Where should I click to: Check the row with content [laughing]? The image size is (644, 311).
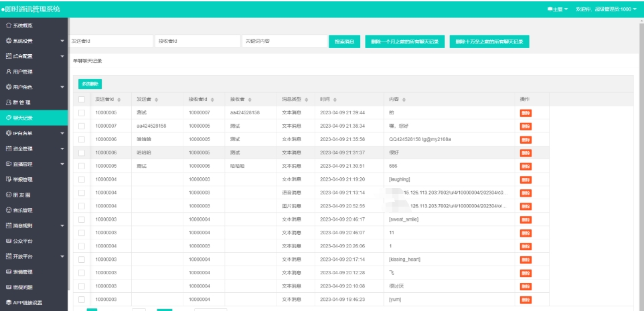[82, 179]
